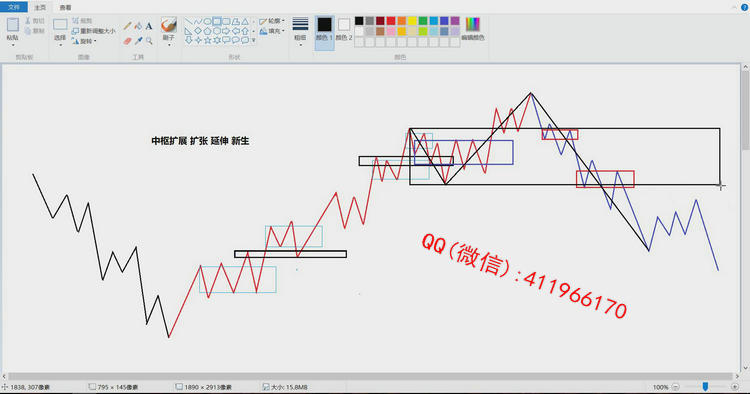Open the File (文件) menu
Image resolution: width=750 pixels, height=394 pixels.
tap(14, 7)
